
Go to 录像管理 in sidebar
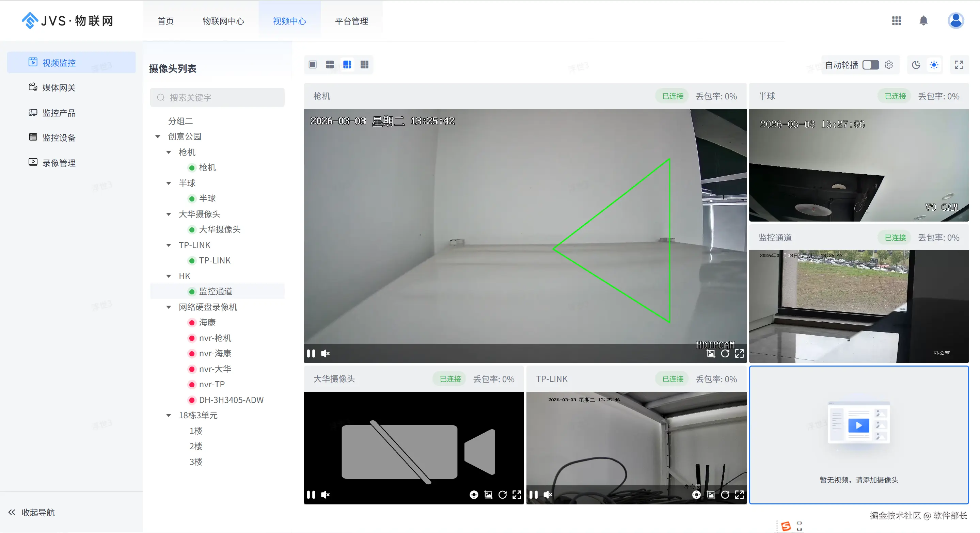tap(59, 163)
